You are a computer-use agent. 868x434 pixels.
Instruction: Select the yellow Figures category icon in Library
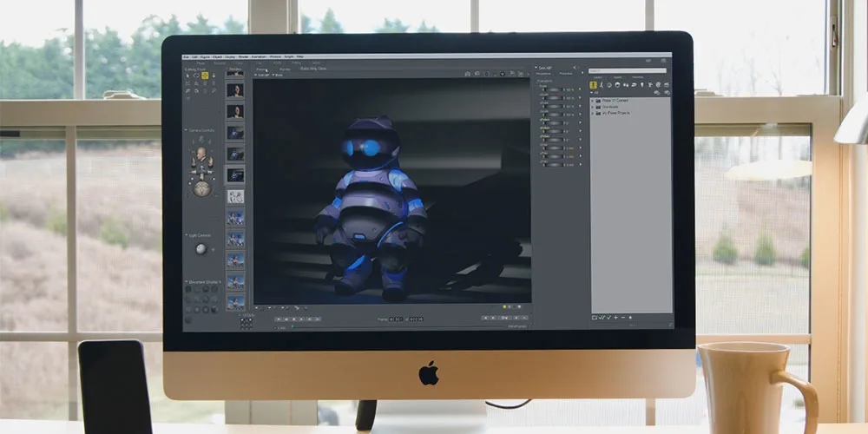tap(595, 84)
